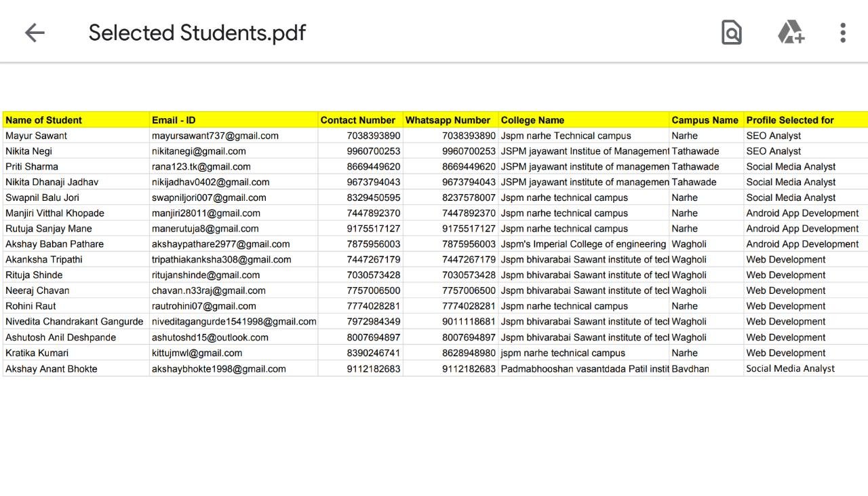The image size is (868, 496).
Task: Tap the email akshaypathare2977@gmail.com
Action: pyautogui.click(x=221, y=244)
